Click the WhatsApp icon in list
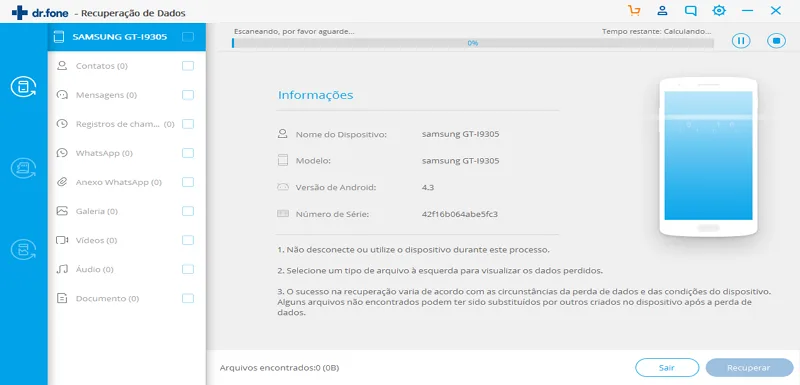 (62, 153)
